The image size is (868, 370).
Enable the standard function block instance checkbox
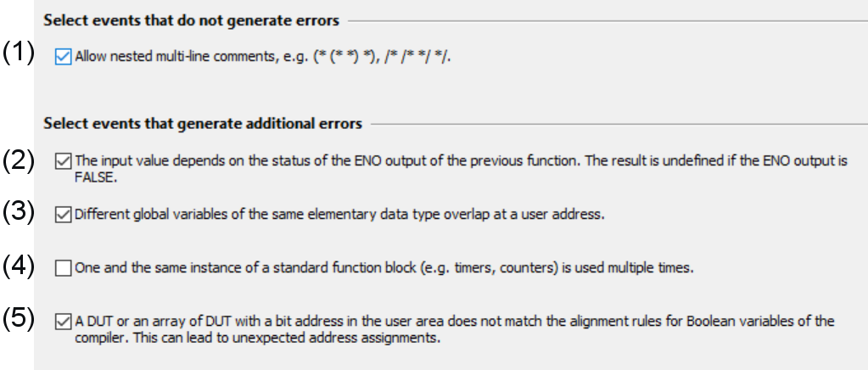pos(63,269)
